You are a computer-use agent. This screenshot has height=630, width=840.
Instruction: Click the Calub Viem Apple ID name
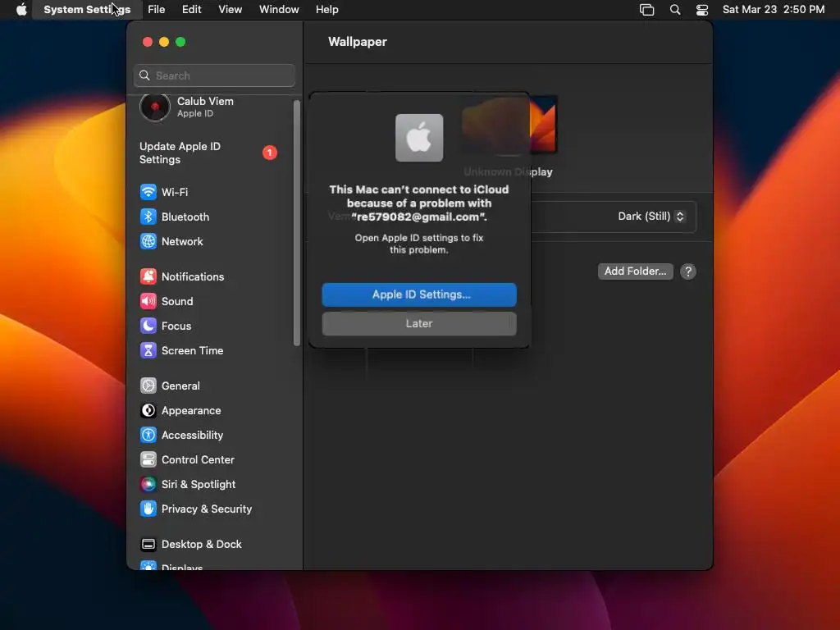(x=205, y=101)
